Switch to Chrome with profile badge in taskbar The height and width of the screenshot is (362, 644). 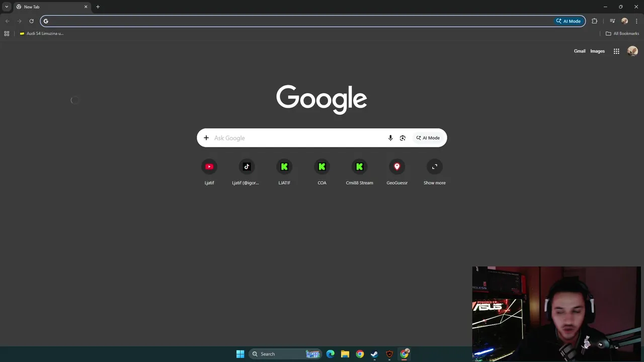(x=404, y=354)
